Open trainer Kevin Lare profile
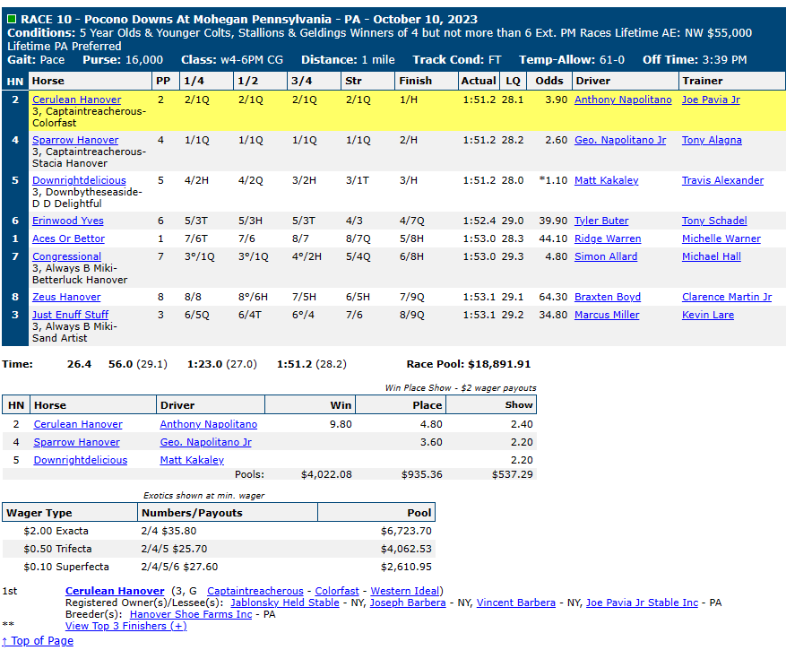 [707, 315]
